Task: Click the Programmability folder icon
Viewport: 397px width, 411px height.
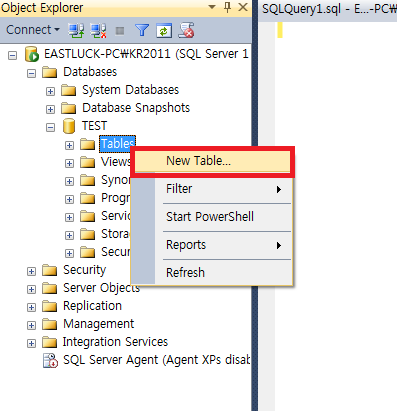Action: pyautogui.click(x=88, y=198)
